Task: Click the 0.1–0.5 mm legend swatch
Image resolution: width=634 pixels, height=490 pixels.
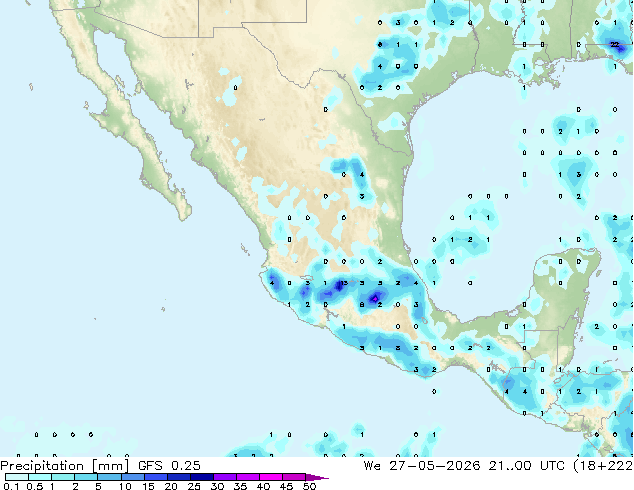Action: 17,477
